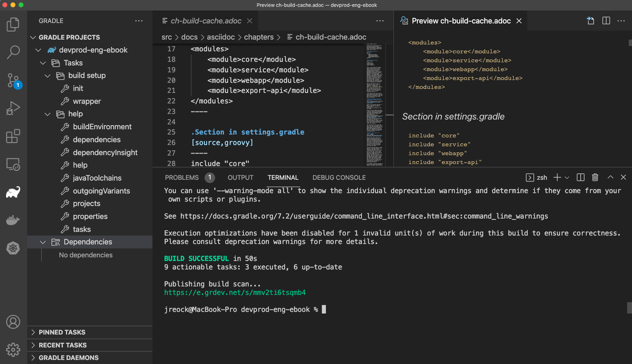Open the Run and Debug view
Screen dimensions: 632x364
(x=13, y=108)
